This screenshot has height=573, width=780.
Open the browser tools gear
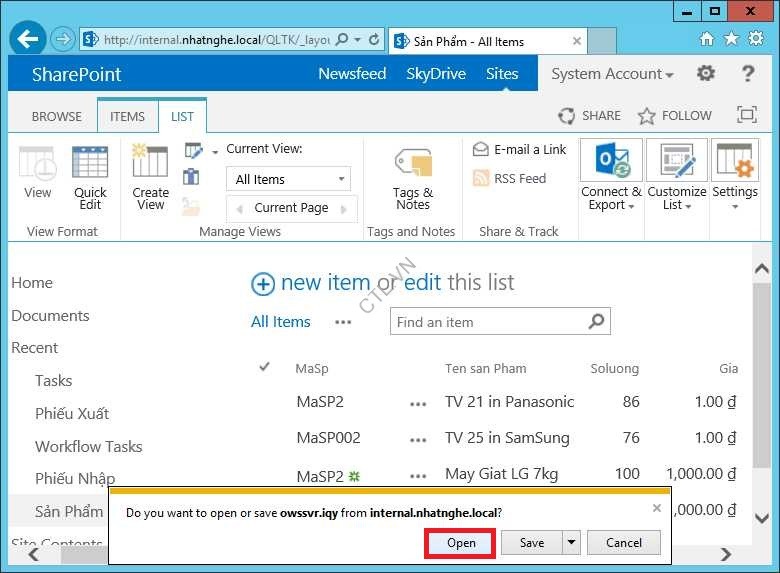(x=756, y=39)
